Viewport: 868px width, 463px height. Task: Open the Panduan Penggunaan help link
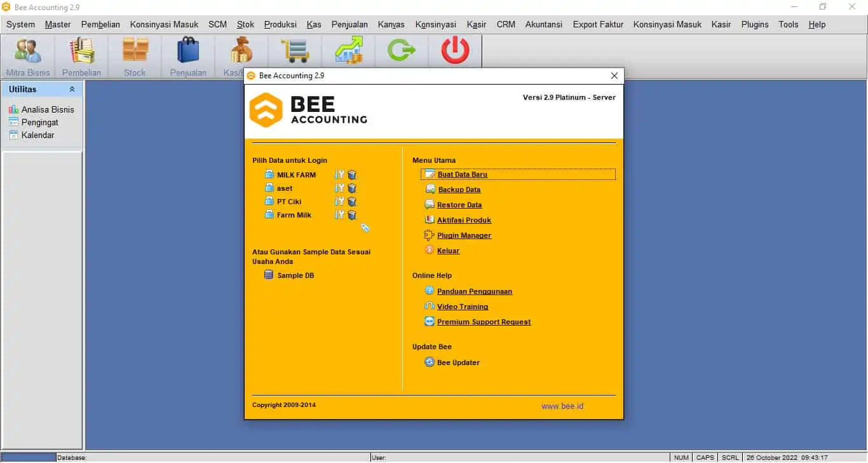475,291
